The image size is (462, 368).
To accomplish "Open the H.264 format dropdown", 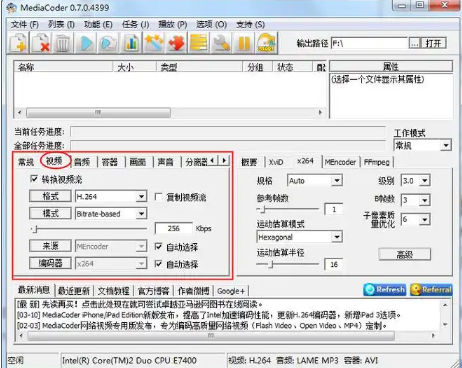I will coord(142,197).
